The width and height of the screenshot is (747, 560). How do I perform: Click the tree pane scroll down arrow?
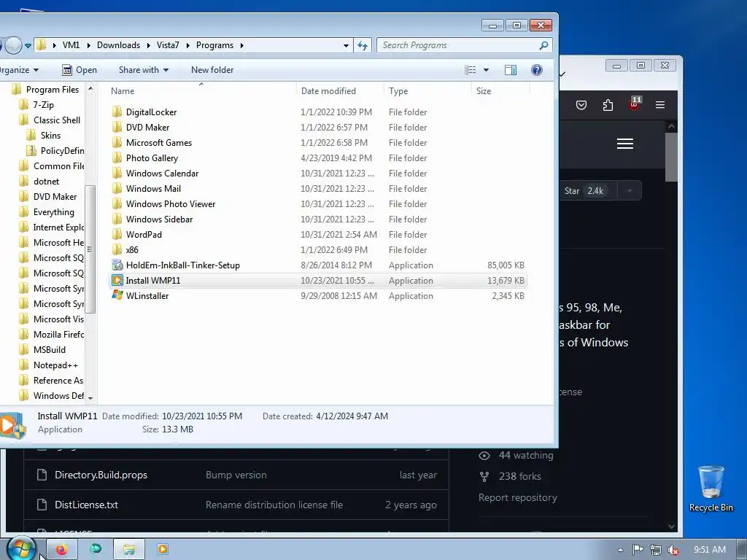point(90,399)
